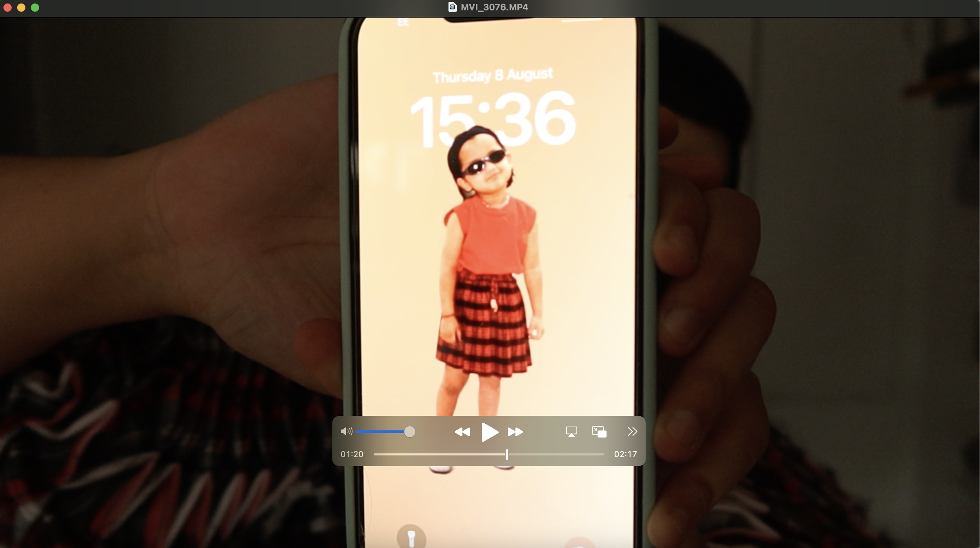Open the AirPlay options

571,432
